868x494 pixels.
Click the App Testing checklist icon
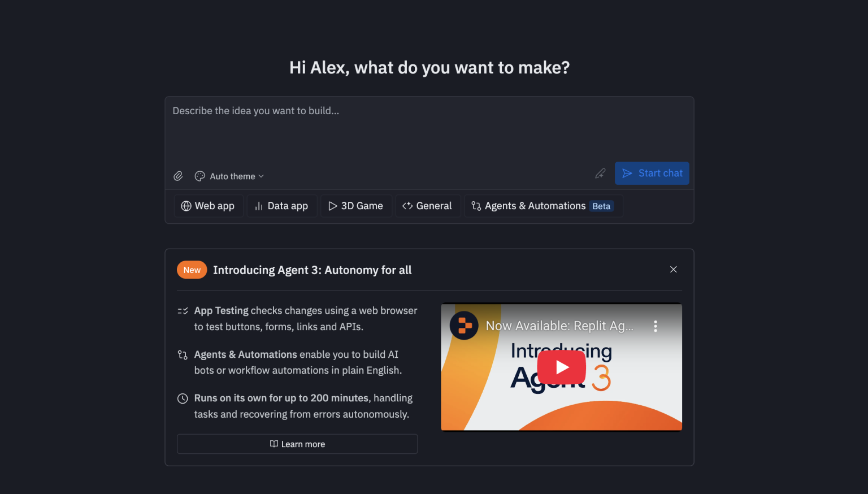pyautogui.click(x=183, y=311)
